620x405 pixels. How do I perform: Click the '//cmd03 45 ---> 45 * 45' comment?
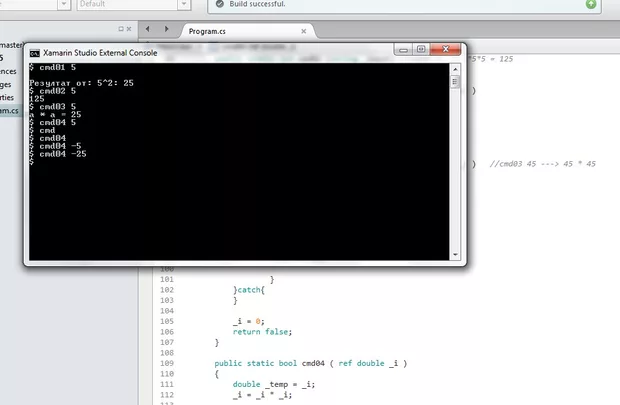click(543, 164)
